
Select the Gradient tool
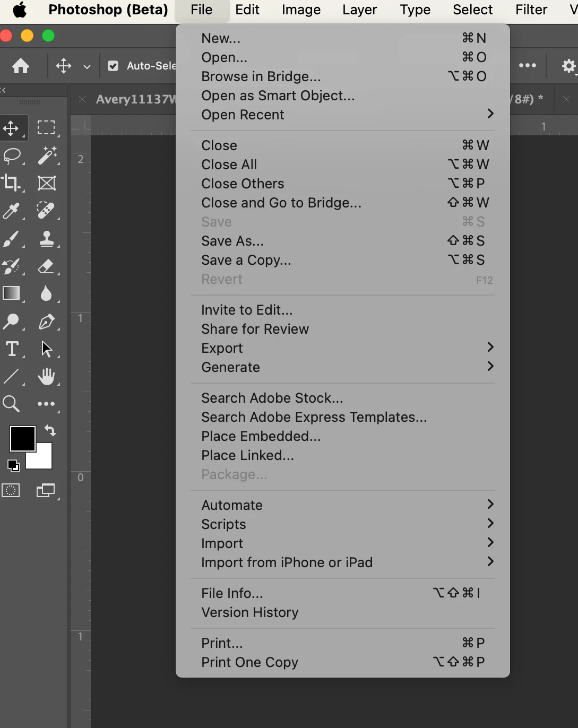click(x=11, y=293)
